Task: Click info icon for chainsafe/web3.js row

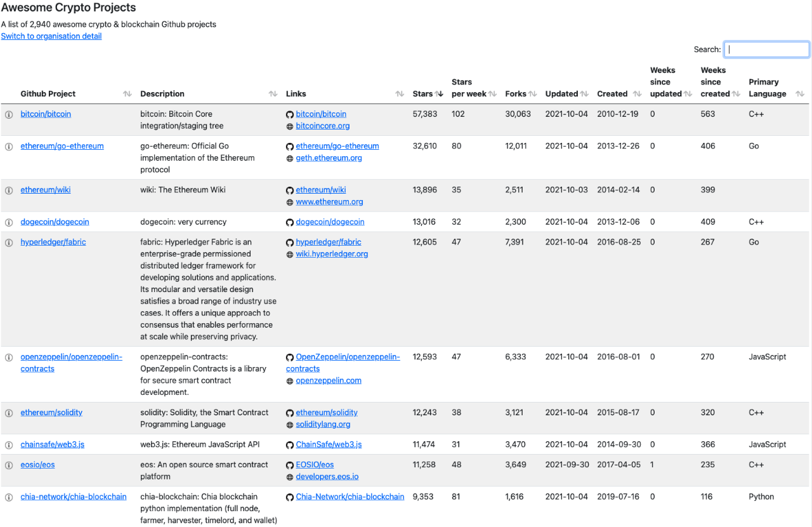Action: click(9, 445)
